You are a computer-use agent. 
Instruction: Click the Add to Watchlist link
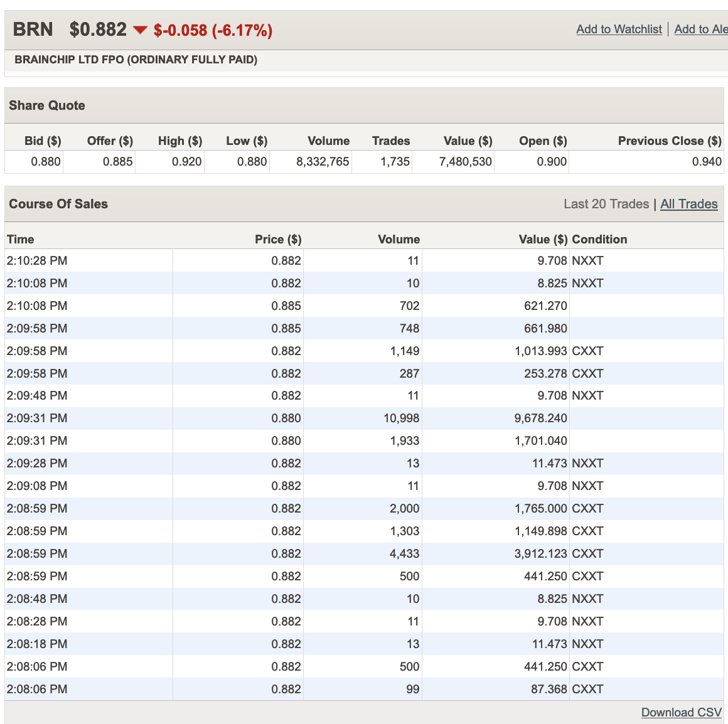(619, 29)
